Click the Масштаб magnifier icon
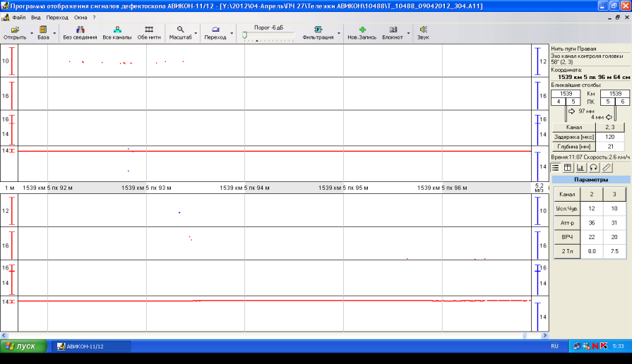 [181, 30]
